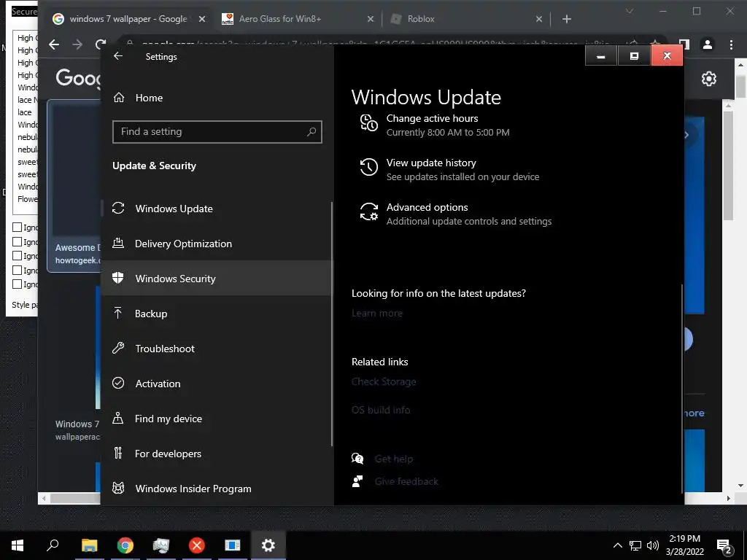
Task: Click the active hours clock icon
Action: click(368, 123)
